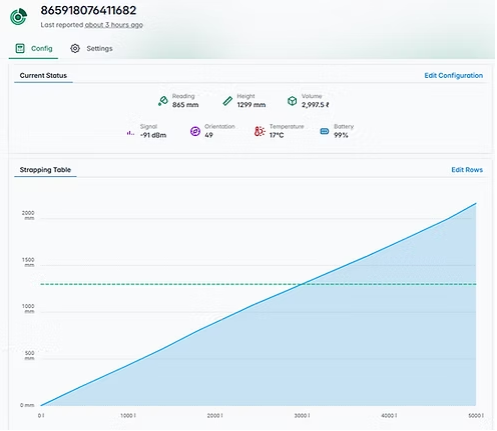Click the Settings gear icon

coord(75,49)
